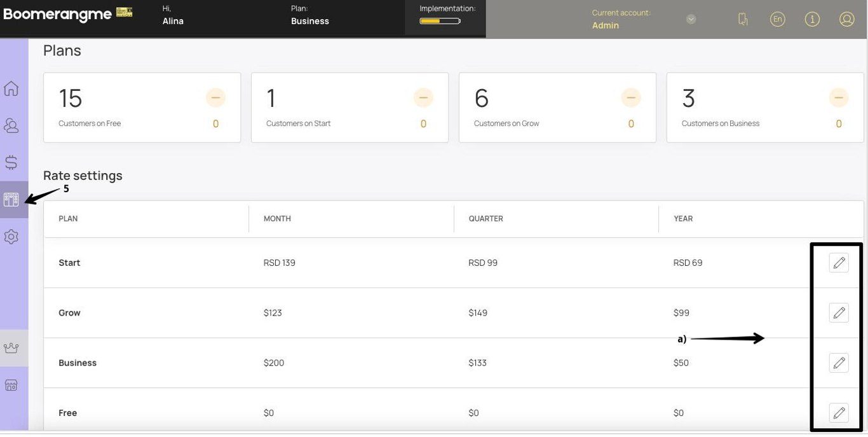868x437 pixels.
Task: Click the Implementation progress bar
Action: 440,21
